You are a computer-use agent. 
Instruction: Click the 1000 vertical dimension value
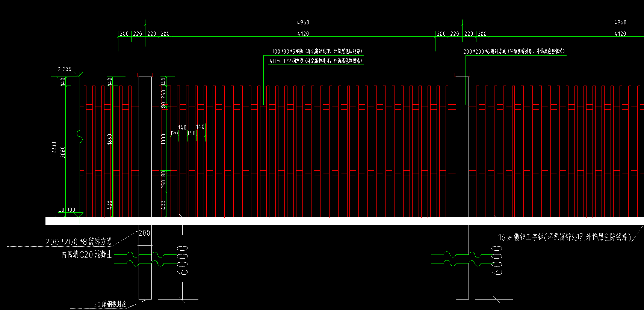click(x=163, y=139)
